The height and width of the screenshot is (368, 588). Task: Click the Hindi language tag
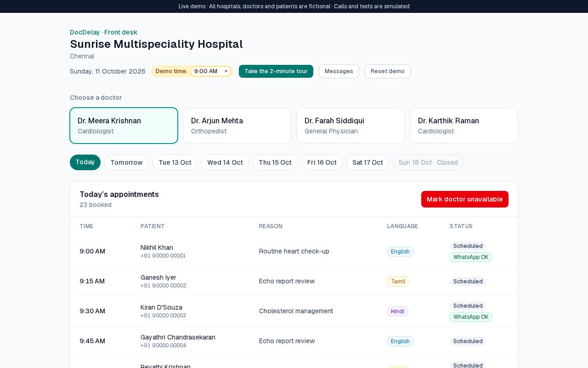tap(397, 311)
